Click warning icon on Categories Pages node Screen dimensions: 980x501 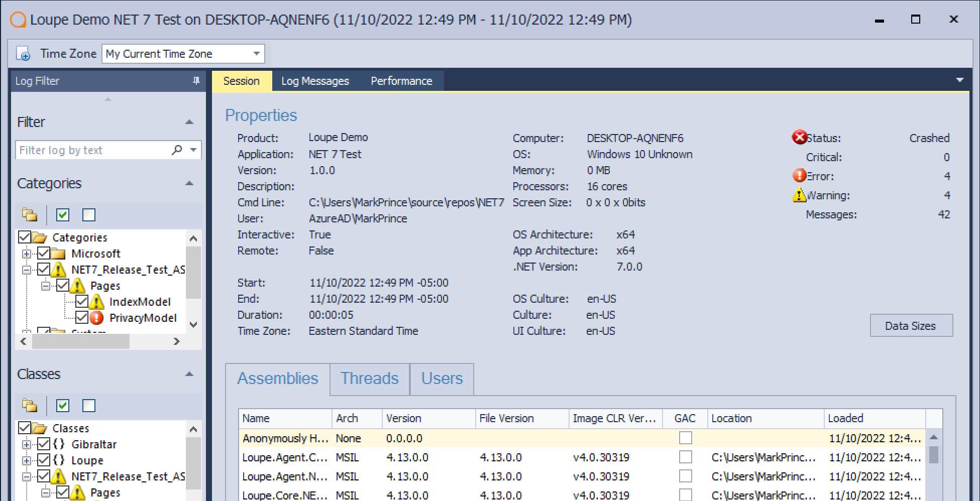click(77, 286)
